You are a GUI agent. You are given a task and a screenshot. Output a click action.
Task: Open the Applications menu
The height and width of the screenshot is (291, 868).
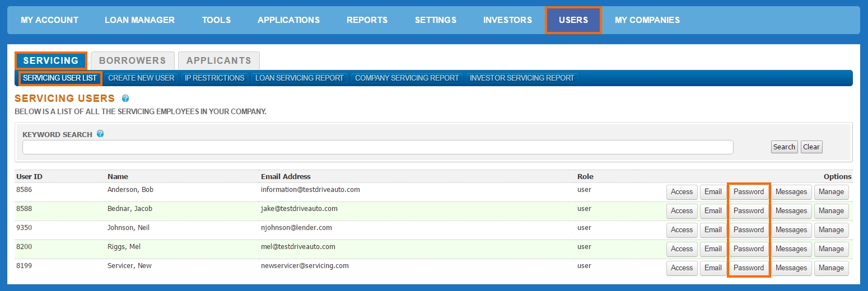click(x=288, y=20)
